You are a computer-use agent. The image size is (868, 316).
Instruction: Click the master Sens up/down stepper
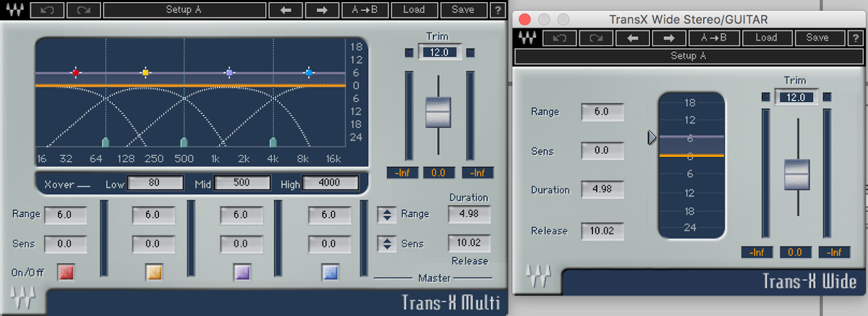[x=387, y=244]
